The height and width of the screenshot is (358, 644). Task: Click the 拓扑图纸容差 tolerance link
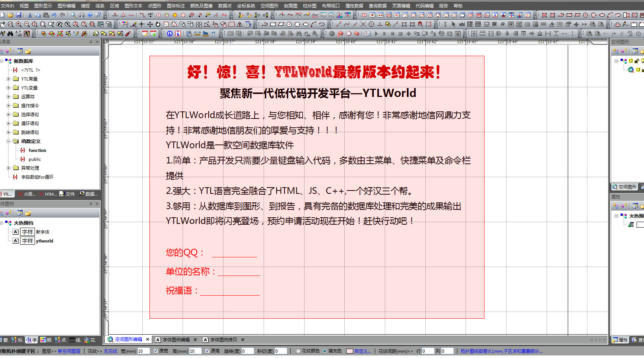[x=502, y=351]
